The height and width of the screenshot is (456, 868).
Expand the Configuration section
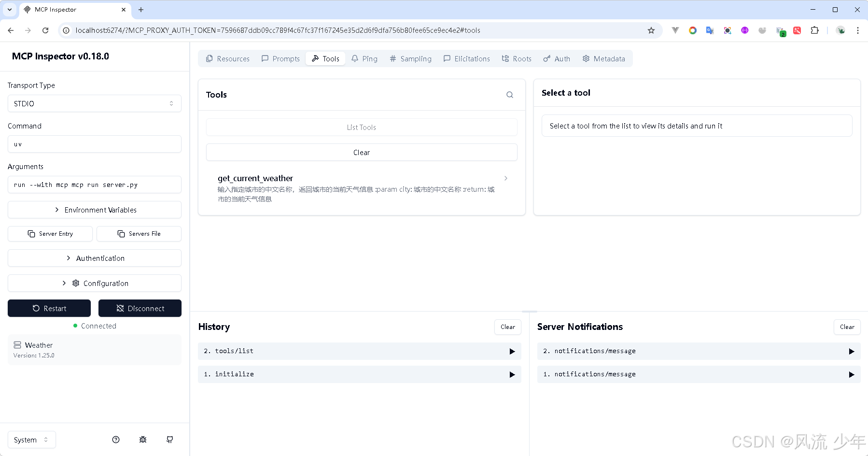pos(95,283)
